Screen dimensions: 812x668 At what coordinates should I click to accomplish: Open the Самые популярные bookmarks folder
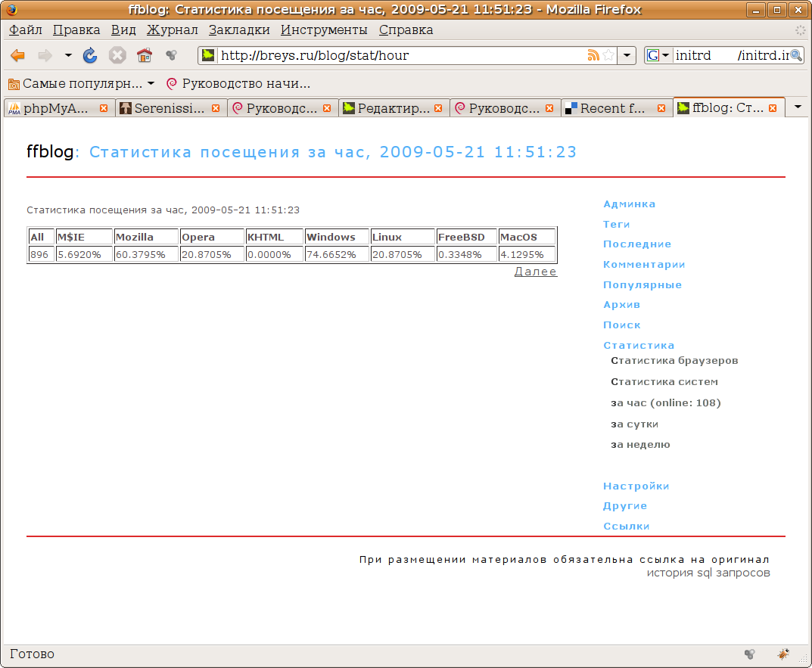(81, 83)
